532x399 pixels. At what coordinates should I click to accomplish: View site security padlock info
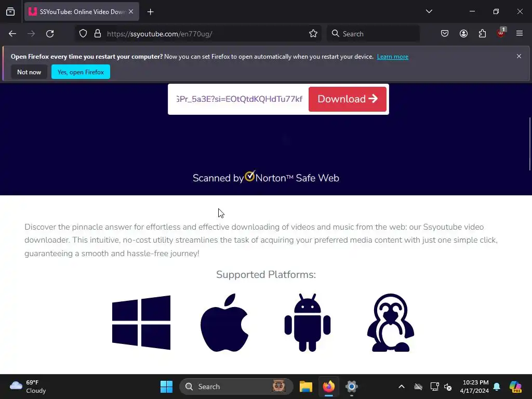(x=98, y=34)
